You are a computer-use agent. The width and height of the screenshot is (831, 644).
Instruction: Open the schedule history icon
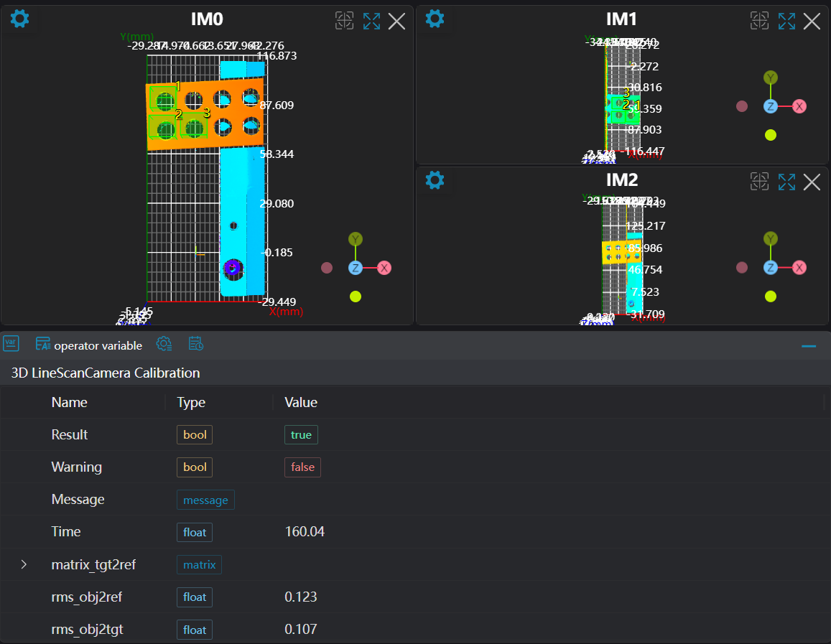pos(195,344)
